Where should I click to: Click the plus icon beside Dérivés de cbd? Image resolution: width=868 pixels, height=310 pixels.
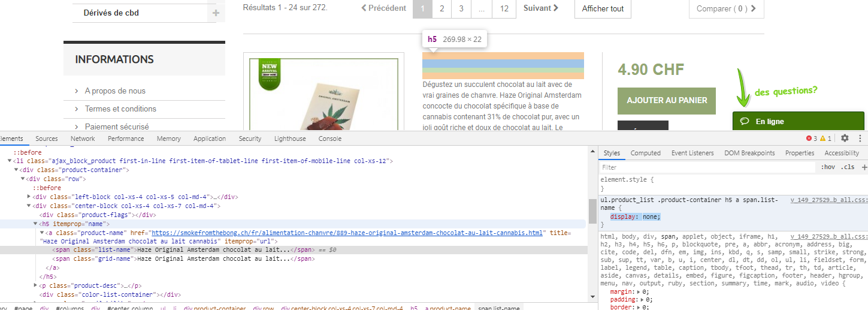tap(216, 13)
